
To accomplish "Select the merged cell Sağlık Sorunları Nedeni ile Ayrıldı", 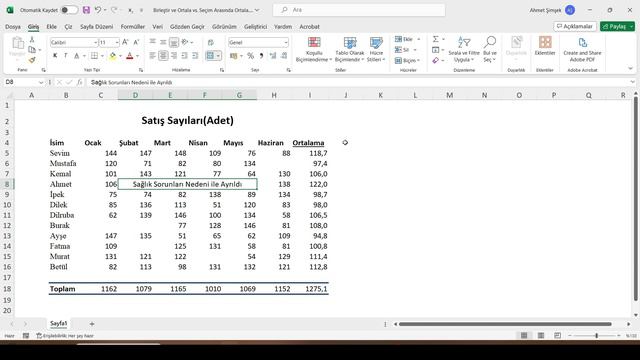I will coord(187,184).
